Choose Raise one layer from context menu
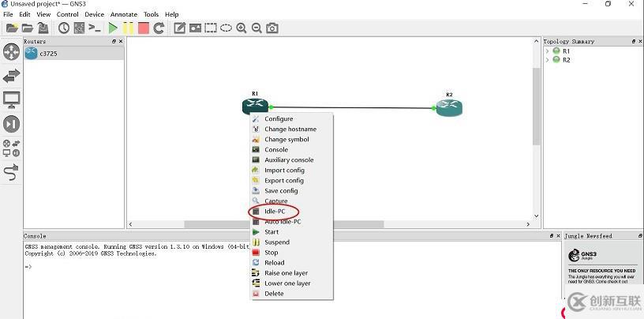The width and height of the screenshot is (644, 319). coord(291,273)
